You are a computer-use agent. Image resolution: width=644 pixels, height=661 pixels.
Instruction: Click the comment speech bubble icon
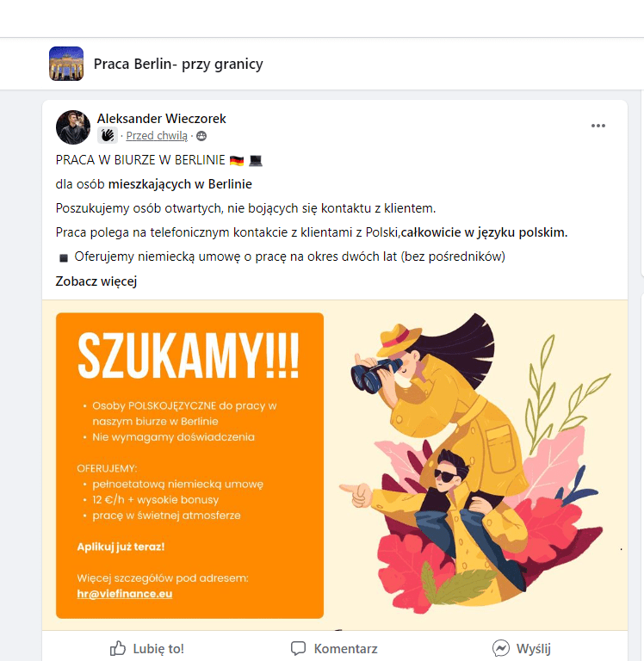click(298, 648)
